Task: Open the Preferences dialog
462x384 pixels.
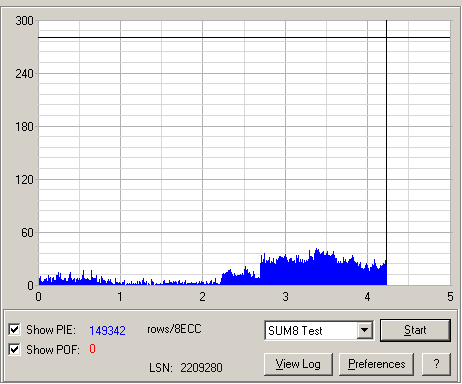Action: tap(377, 364)
